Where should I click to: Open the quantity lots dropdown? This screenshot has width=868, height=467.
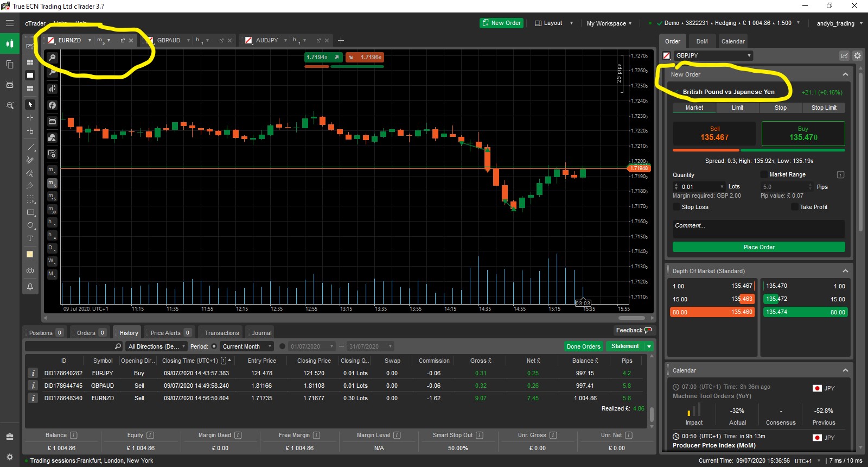pos(722,187)
